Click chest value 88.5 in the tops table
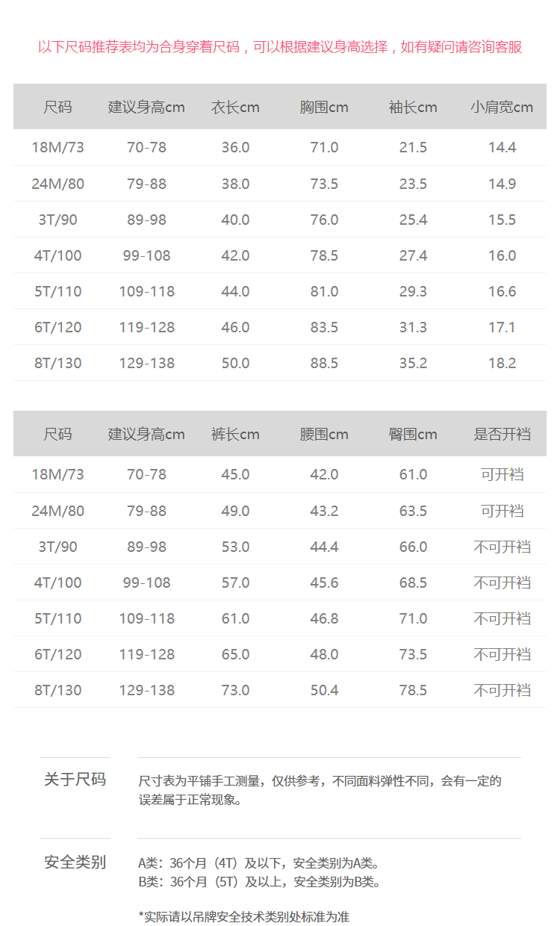 [324, 363]
